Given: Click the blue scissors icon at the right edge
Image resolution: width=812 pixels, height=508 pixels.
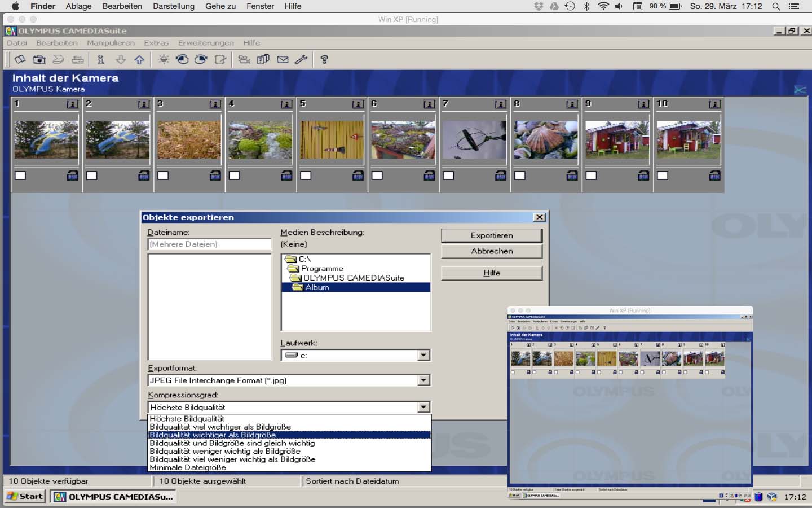Looking at the screenshot, I should tap(800, 90).
